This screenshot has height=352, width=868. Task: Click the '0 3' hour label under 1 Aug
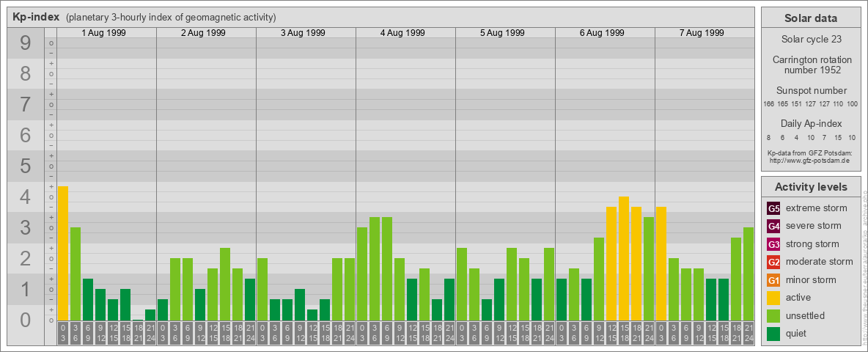(x=63, y=334)
